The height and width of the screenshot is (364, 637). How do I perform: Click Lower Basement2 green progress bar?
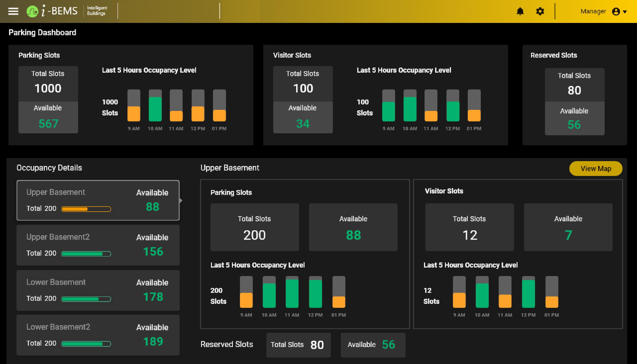pos(86,344)
